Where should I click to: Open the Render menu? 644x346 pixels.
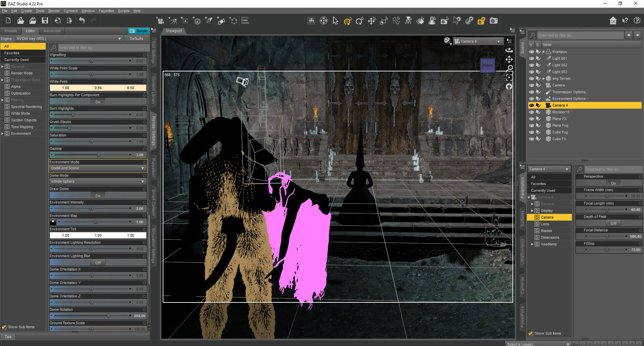(54, 11)
